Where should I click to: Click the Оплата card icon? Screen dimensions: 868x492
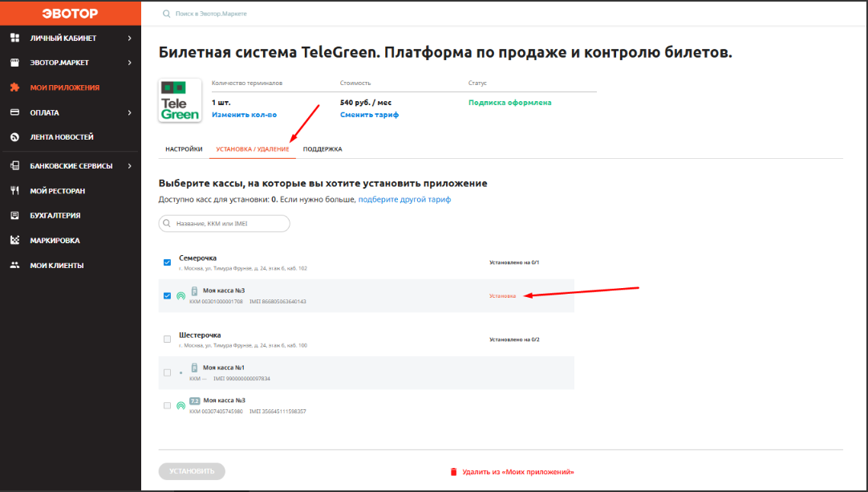tap(15, 112)
